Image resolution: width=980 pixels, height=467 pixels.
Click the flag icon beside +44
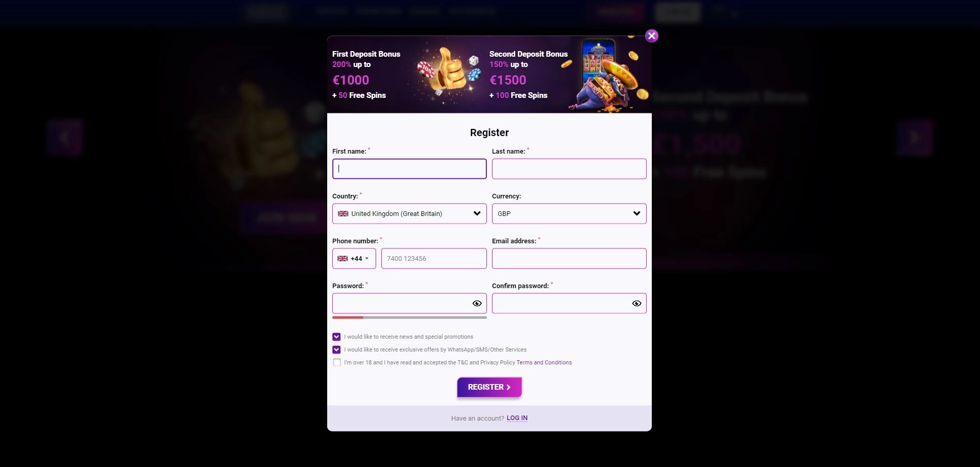[343, 259]
